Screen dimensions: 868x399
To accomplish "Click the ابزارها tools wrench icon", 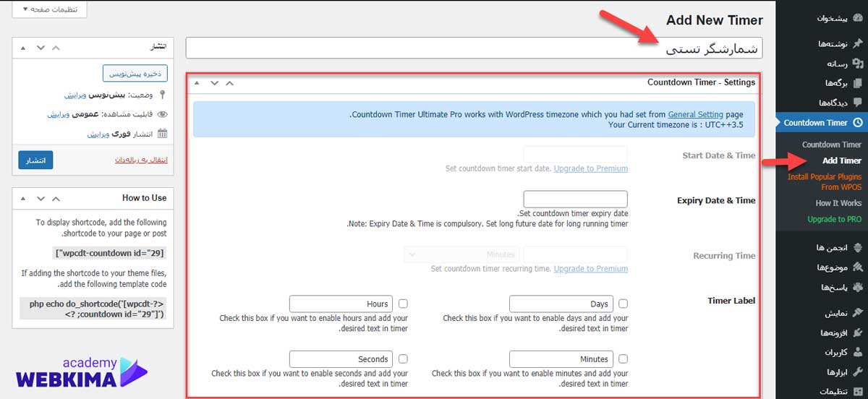I will 858,372.
